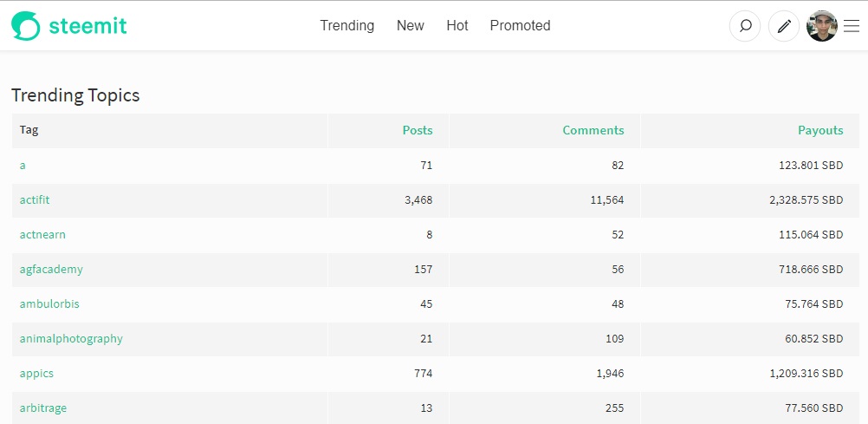Open the hamburger menu icon

(852, 26)
